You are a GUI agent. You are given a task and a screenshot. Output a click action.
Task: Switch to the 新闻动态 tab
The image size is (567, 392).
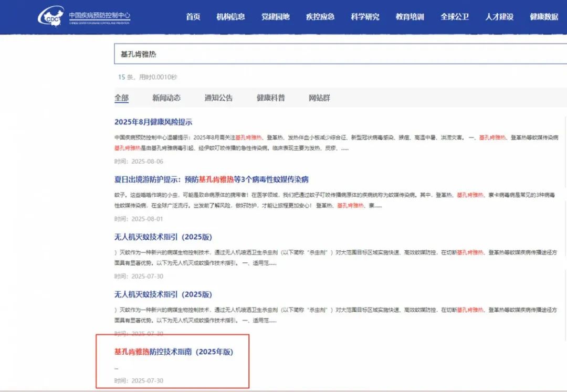pos(166,98)
